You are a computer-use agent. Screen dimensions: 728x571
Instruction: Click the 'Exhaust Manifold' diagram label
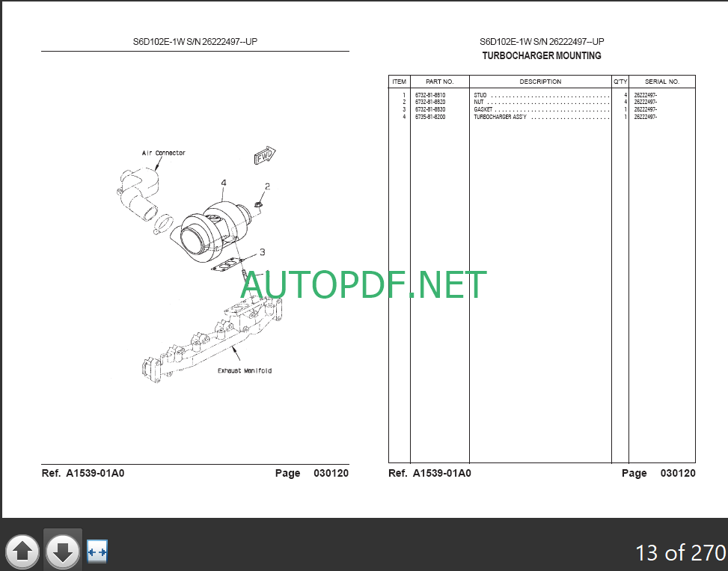245,370
